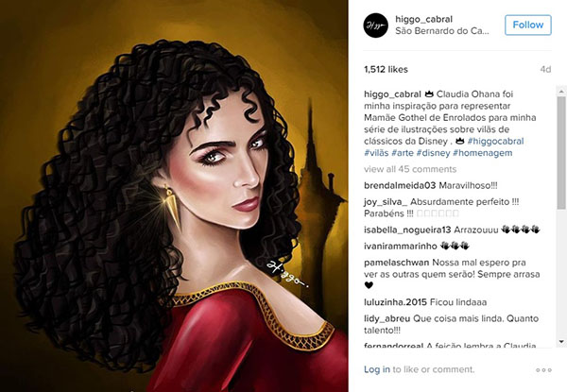Screen dimensions: 567x392
Task: Click Log in to like or comment
Action: coord(377,369)
